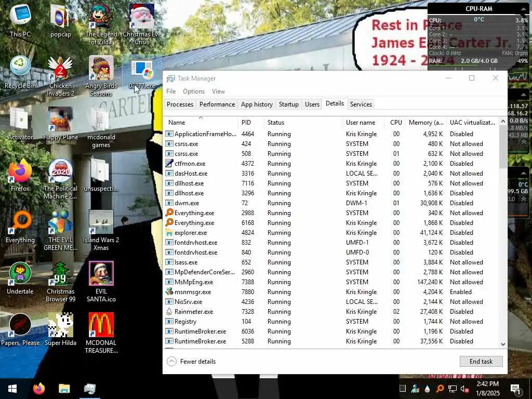Click scroll down arrow in details list

click(503, 344)
